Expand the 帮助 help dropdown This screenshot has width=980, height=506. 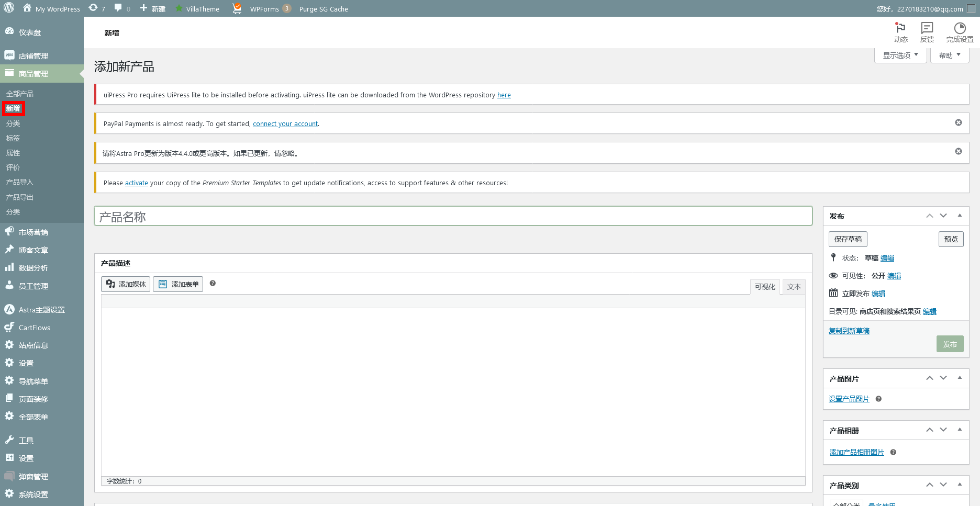coord(950,55)
